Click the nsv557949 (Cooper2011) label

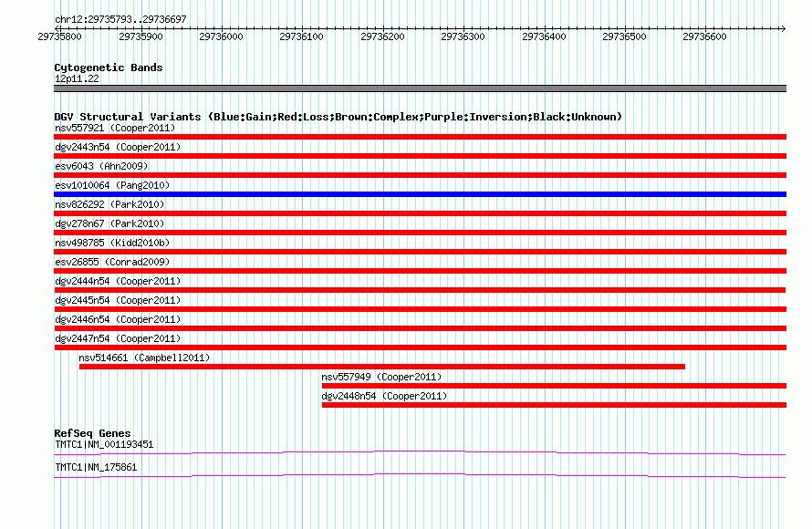[x=381, y=377]
